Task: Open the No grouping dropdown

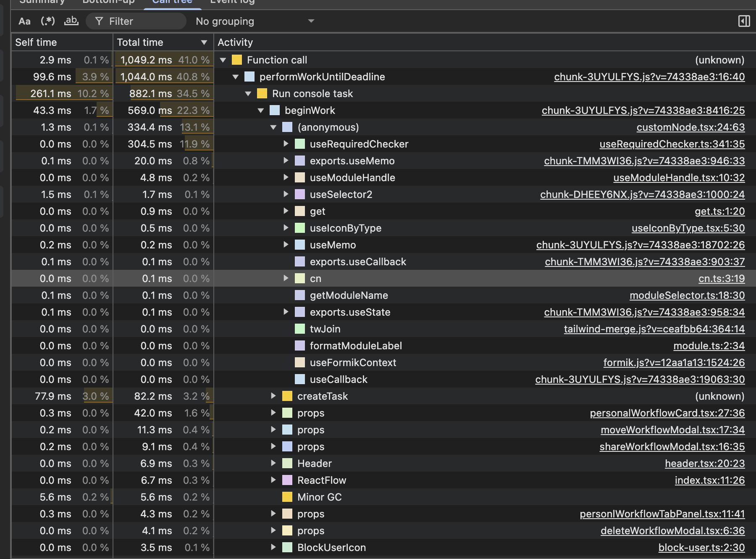Action: point(255,21)
